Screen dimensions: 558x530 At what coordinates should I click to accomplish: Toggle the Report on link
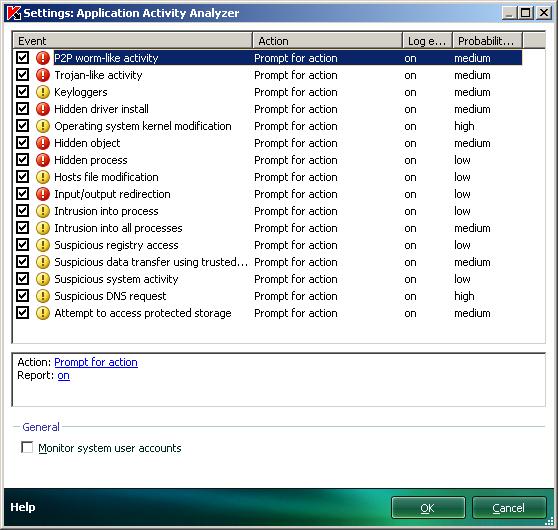[x=64, y=376]
